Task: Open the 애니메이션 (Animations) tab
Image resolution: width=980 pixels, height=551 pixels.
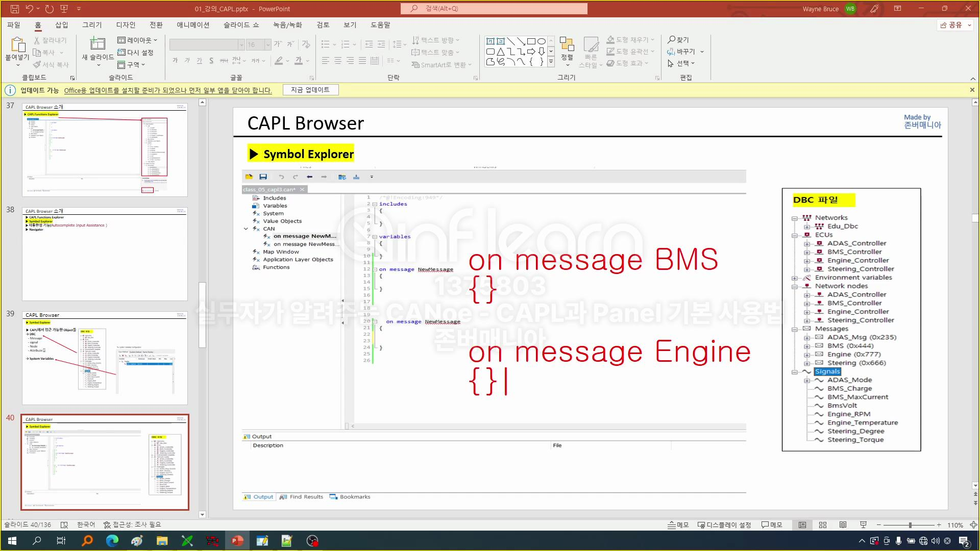Action: click(193, 24)
